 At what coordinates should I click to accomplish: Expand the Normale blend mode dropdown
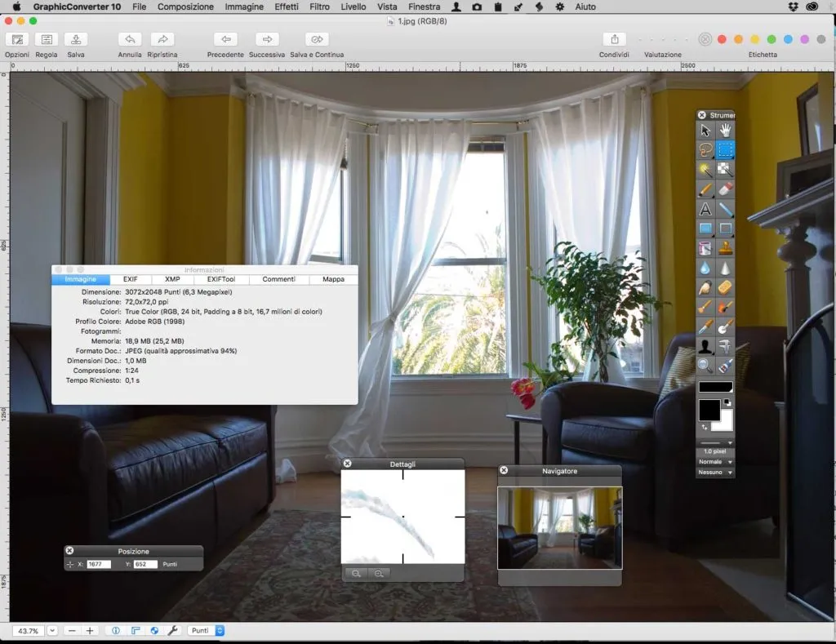pyautogui.click(x=715, y=462)
